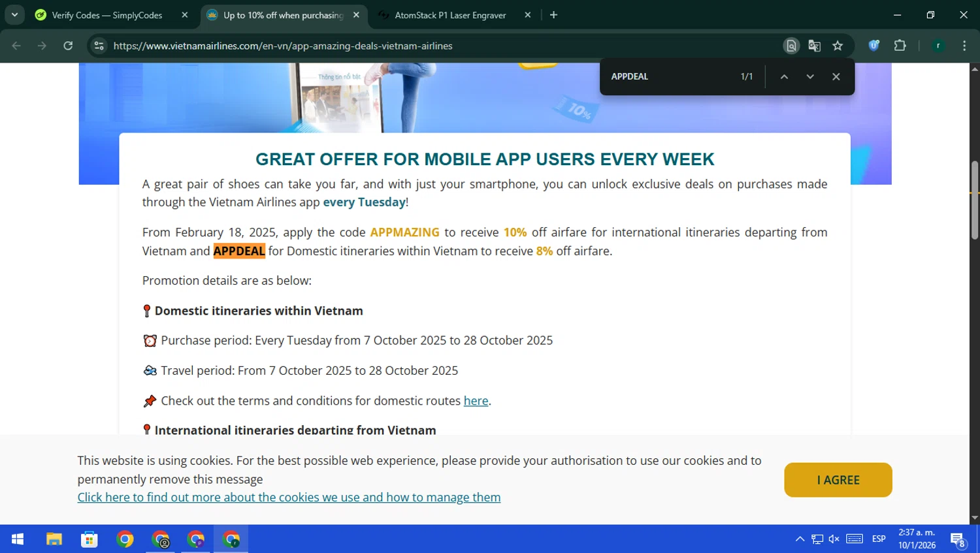Close the Up to 10% off tab
The height and width of the screenshot is (553, 980).
[356, 15]
